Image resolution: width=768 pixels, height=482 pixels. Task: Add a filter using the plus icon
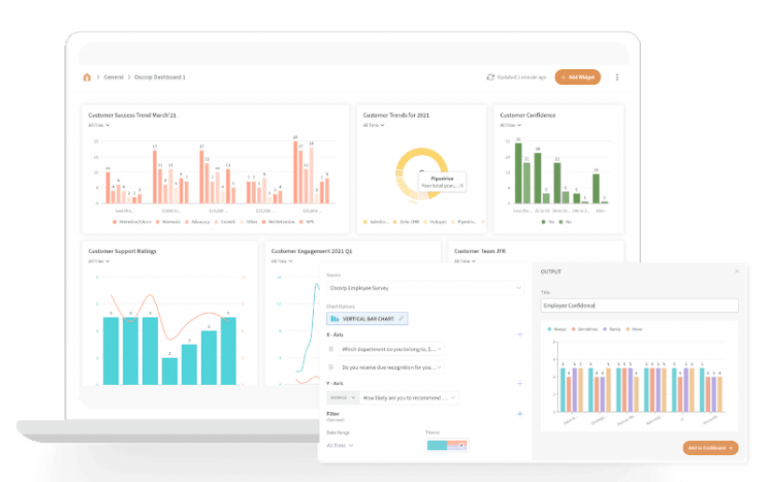pos(520,413)
